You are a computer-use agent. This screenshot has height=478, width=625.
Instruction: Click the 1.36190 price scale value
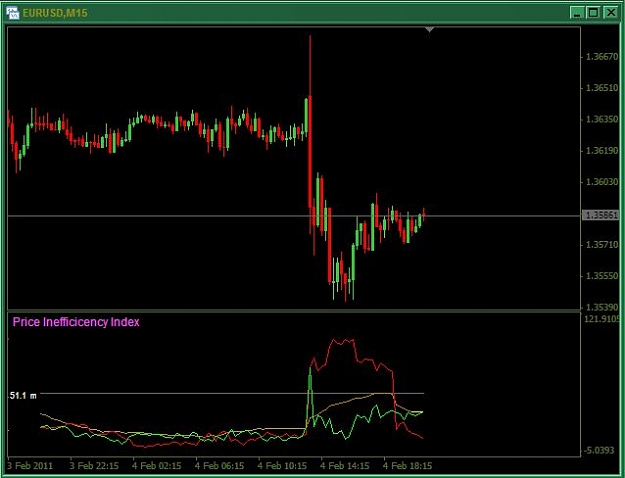click(x=602, y=151)
